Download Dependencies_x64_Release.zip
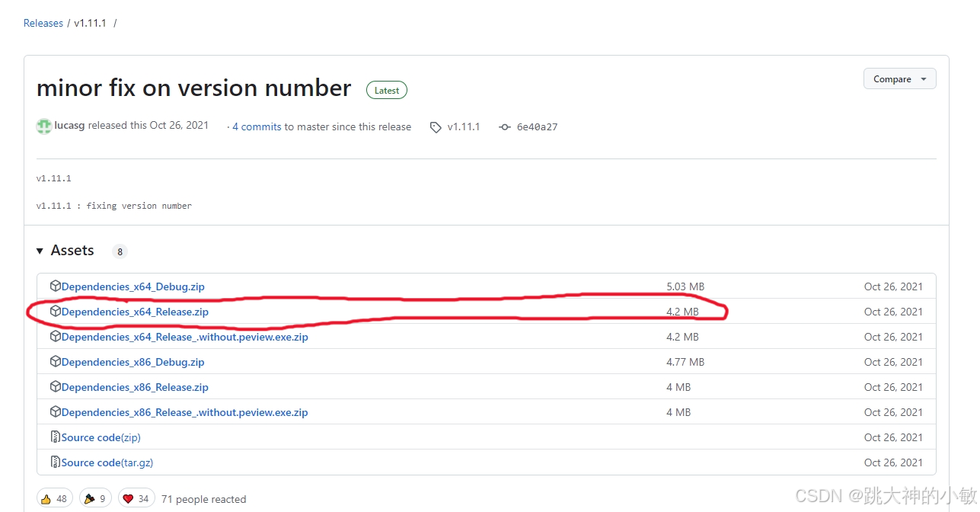The width and height of the screenshot is (980, 512). [x=135, y=312]
